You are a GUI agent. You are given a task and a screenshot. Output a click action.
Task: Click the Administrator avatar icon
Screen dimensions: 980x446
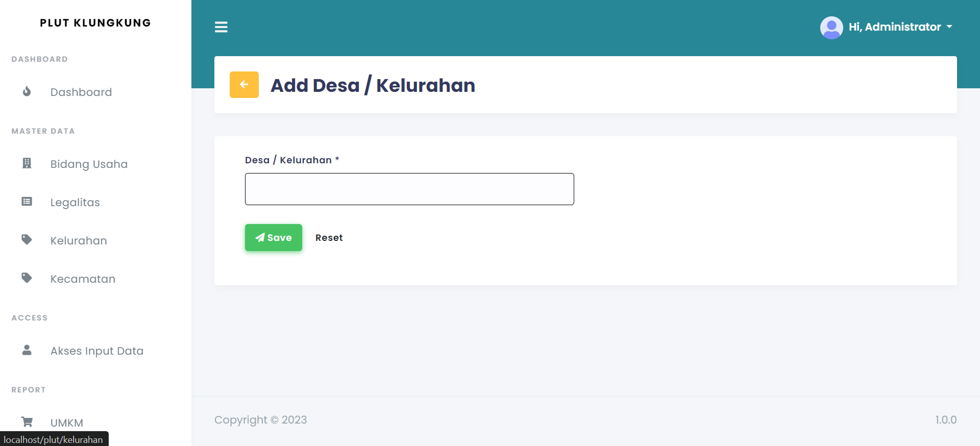point(831,28)
